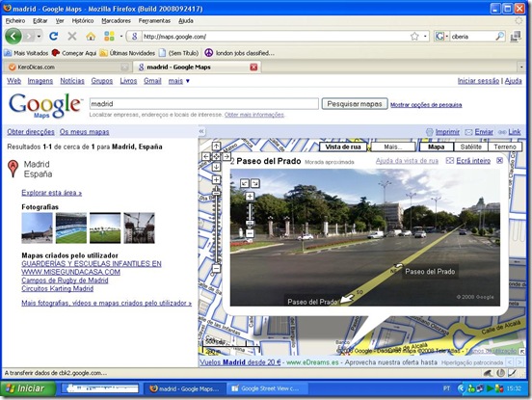
Task: Collapse the left results panel
Action: 201,131
